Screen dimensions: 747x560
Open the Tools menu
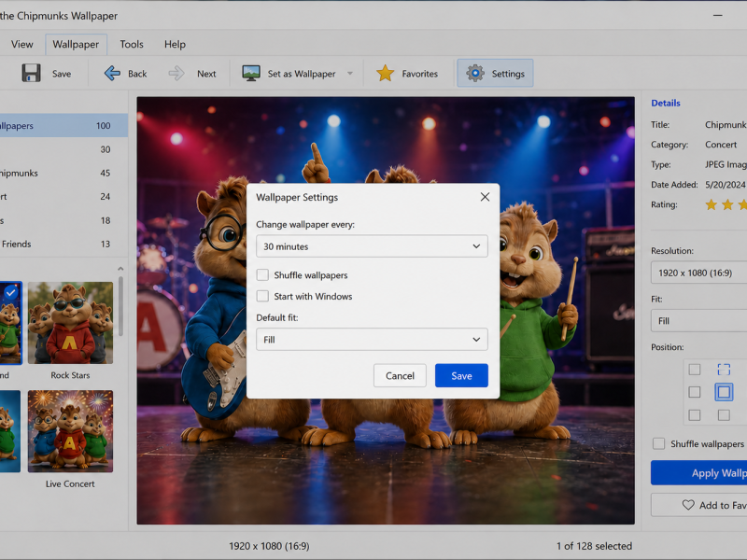[132, 44]
